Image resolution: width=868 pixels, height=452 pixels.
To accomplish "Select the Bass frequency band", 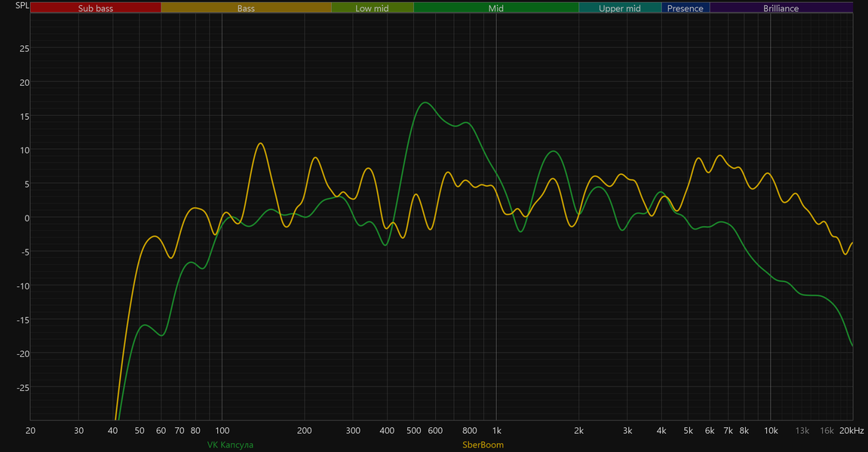I will tap(247, 8).
